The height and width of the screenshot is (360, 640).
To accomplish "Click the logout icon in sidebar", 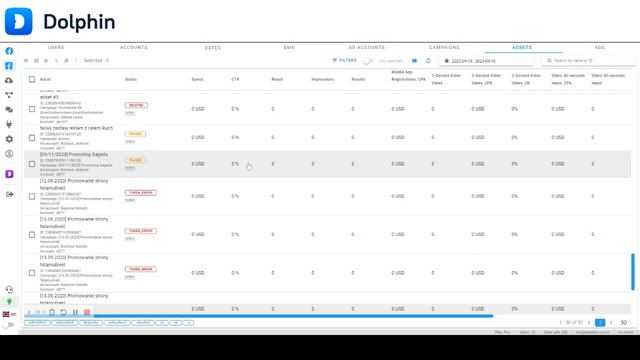I will [x=9, y=194].
